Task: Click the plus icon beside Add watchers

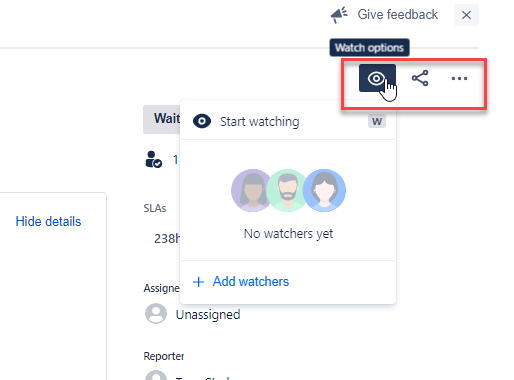Action: point(198,282)
